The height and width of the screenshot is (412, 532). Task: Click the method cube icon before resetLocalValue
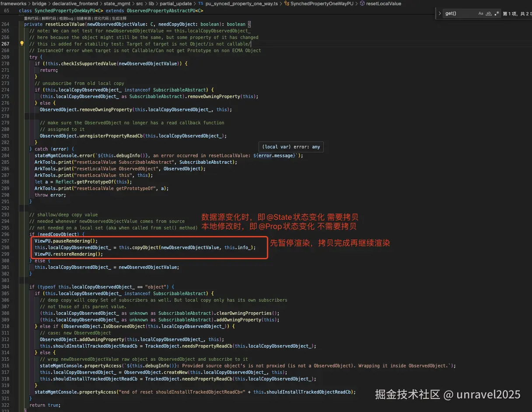click(362, 4)
